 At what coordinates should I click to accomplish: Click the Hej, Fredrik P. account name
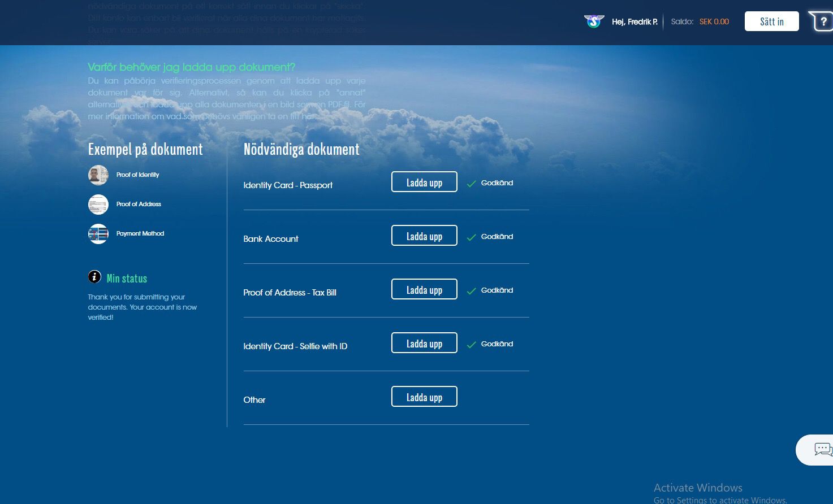click(x=635, y=21)
